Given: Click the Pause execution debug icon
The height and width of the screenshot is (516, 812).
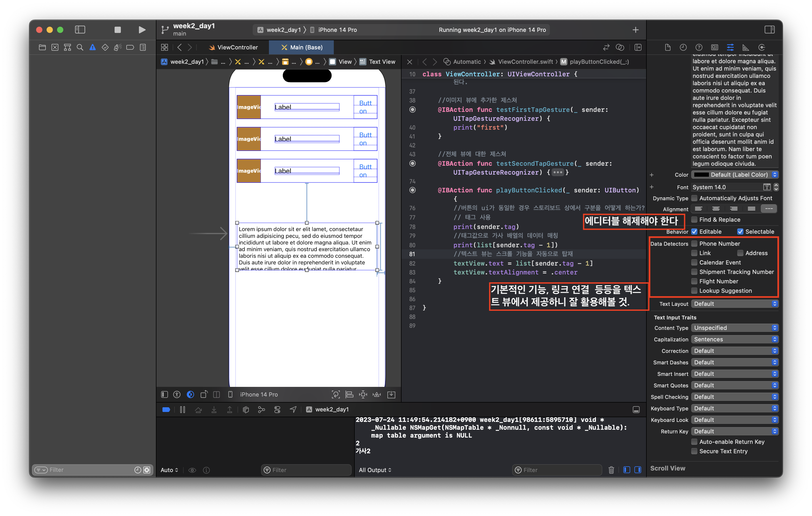Looking at the screenshot, I should 182,410.
